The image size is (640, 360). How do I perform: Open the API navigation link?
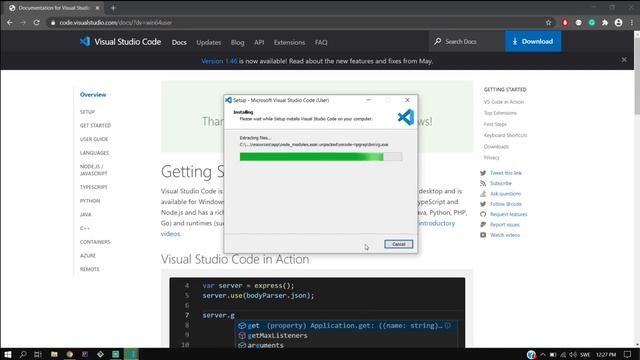(259, 42)
